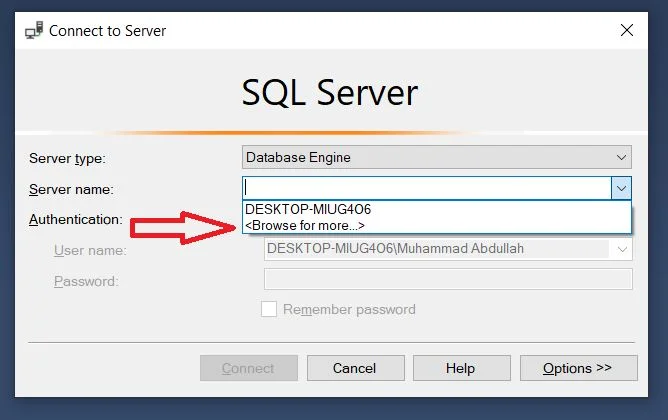Screen dimensions: 668x420
Task: Open the Server type dropdown
Action: [x=622, y=157]
